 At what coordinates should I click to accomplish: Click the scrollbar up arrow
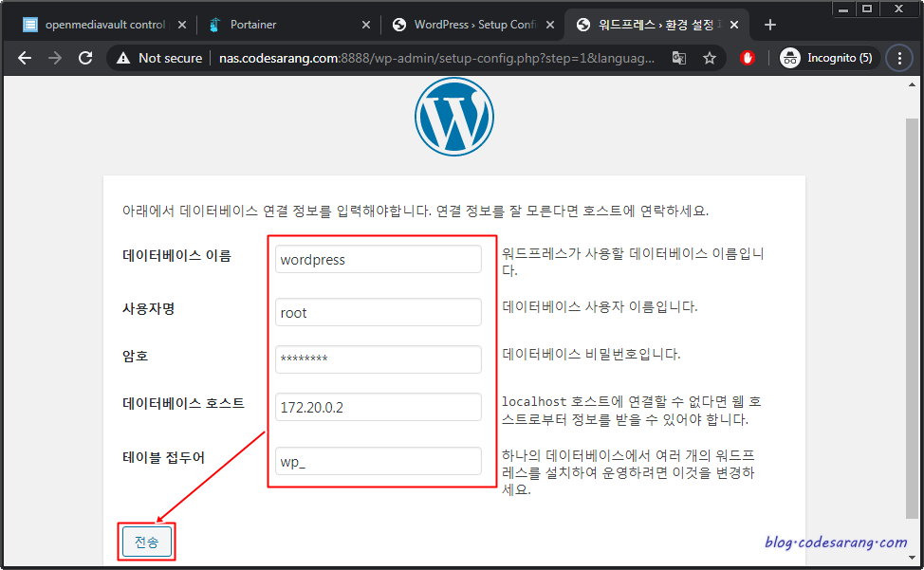click(x=912, y=84)
